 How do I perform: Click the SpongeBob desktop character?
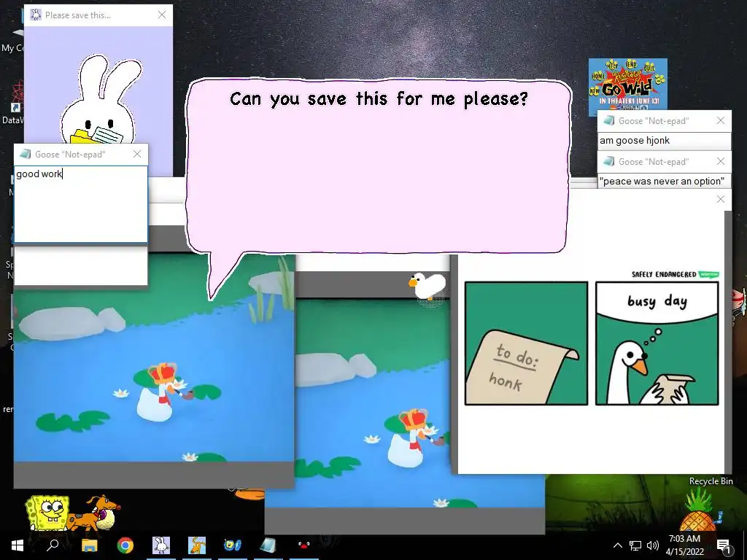click(47, 513)
